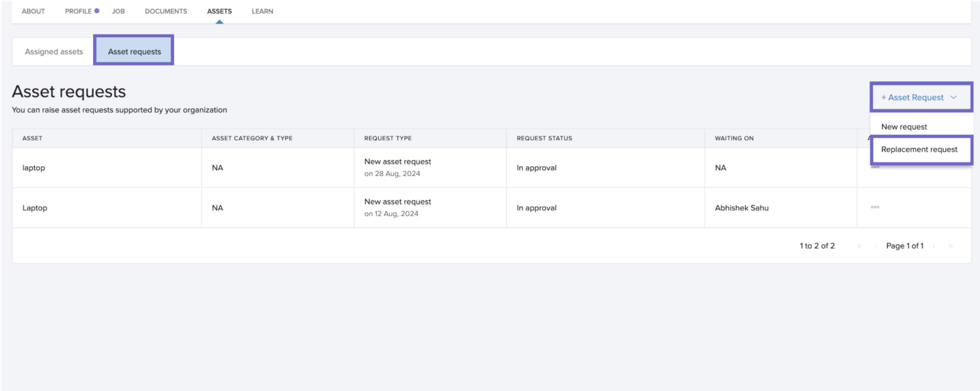Sort by REQUEST STATUS column header
This screenshot has width=980, height=391.
click(x=544, y=138)
